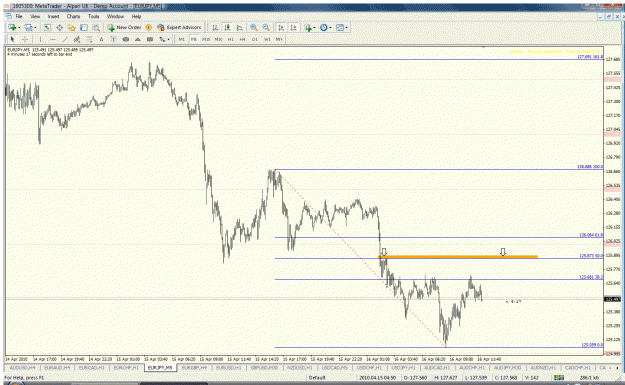Select the Equidistant Channel tool

click(77, 39)
